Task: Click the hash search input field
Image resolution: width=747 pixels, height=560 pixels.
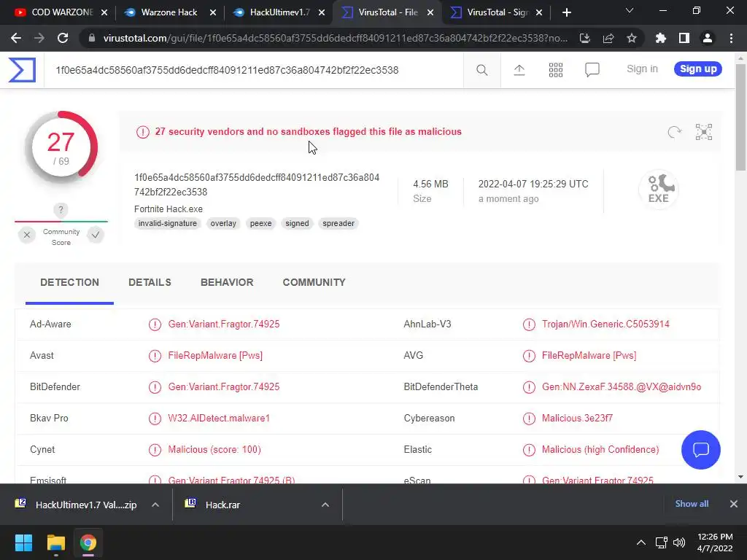Action: pyautogui.click(x=253, y=71)
